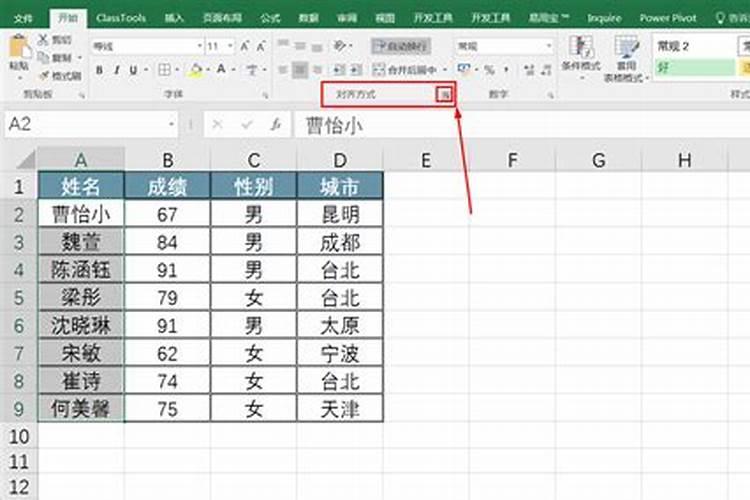Click the Increase Indent icon
The image size is (750, 500).
(356, 70)
